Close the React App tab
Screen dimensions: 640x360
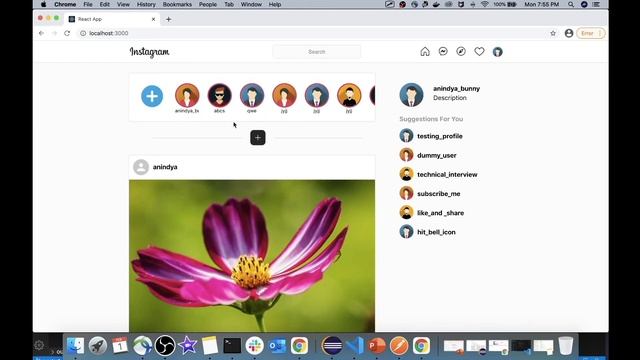click(153, 19)
